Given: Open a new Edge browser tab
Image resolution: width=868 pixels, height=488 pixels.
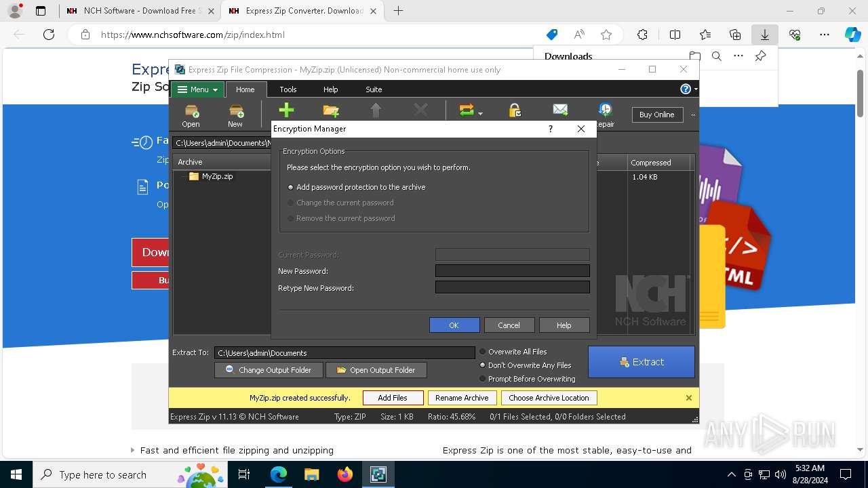Looking at the screenshot, I should click(398, 11).
